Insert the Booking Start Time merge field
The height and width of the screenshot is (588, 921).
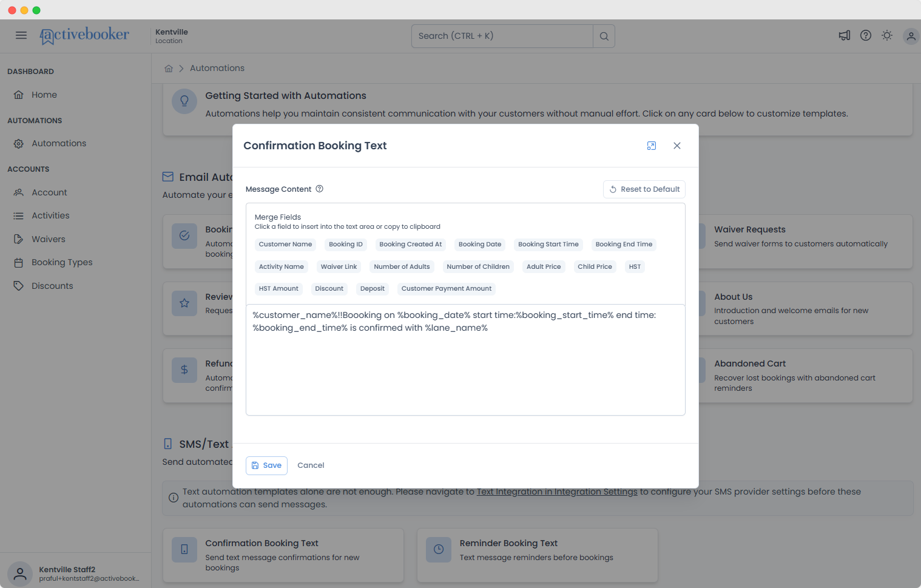pos(548,245)
